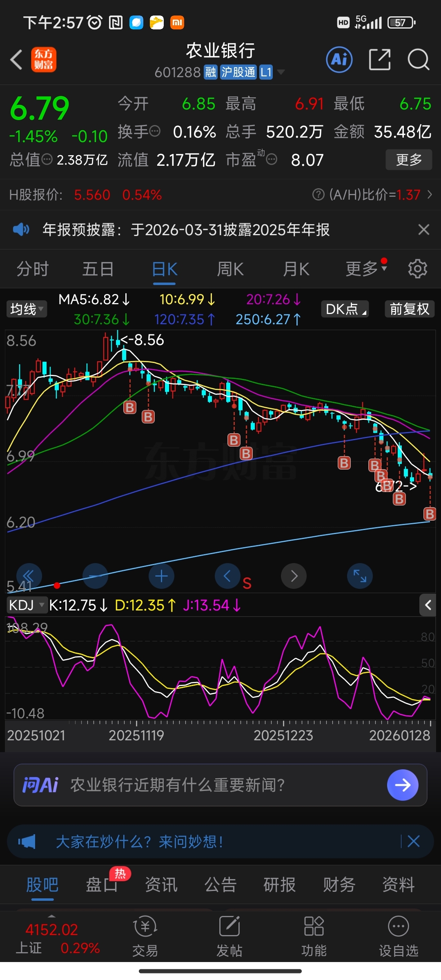Open the KDJ indicator dropdown
Screen dimensions: 441x980
tap(27, 605)
